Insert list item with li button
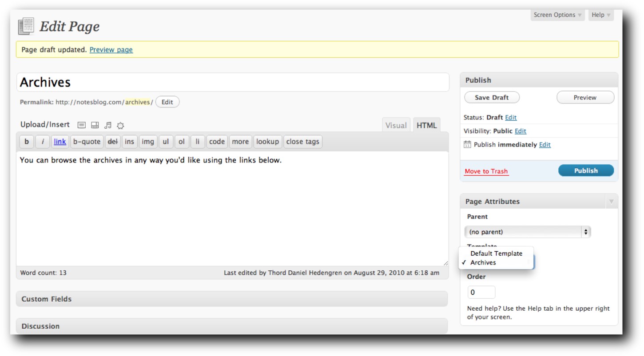Screen dimensions: 644x356 click(x=198, y=142)
